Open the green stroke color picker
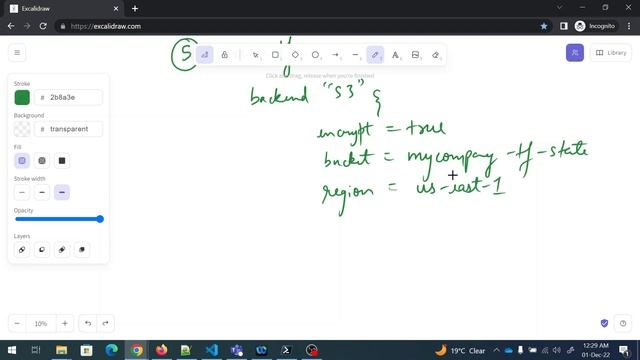This screenshot has width=640, height=360. click(x=22, y=98)
